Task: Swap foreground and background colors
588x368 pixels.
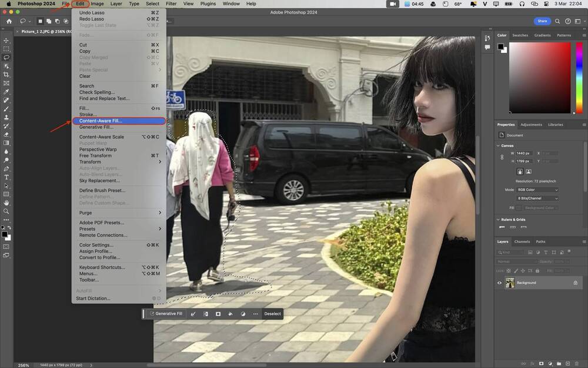Action: point(9,227)
